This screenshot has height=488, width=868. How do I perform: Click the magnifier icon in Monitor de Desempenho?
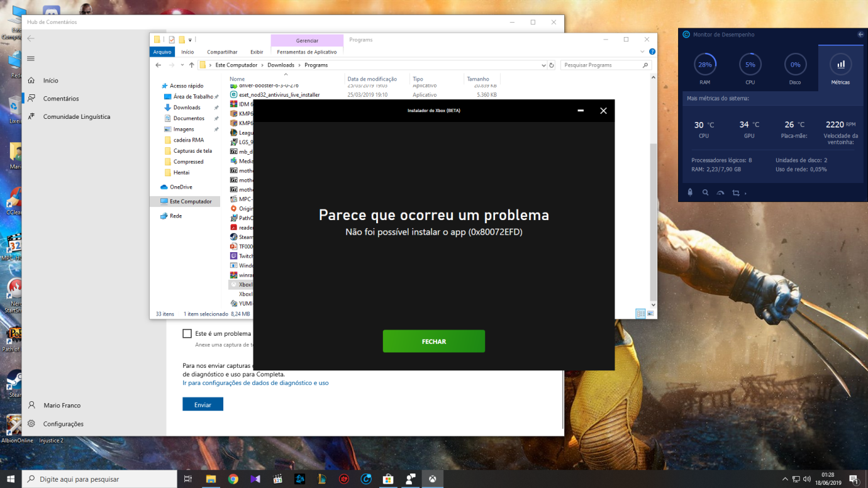[x=705, y=192]
